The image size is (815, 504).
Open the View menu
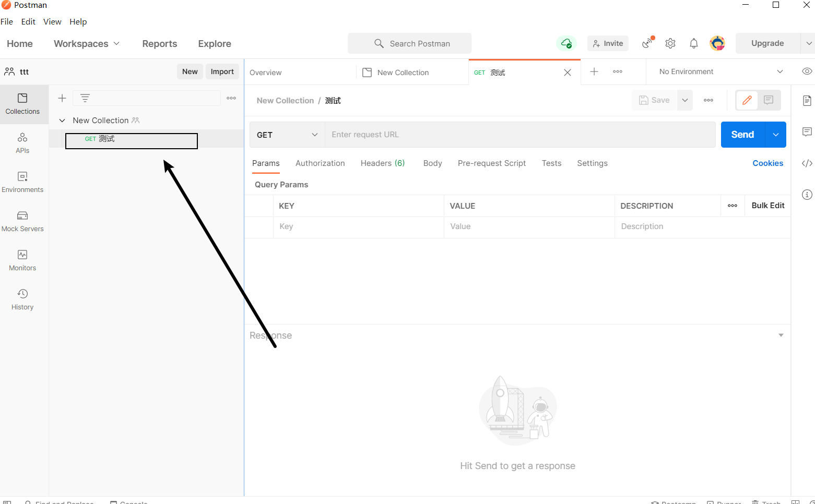(52, 22)
